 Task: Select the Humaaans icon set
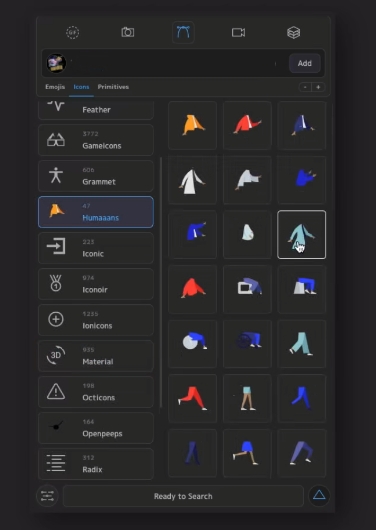tap(96, 212)
